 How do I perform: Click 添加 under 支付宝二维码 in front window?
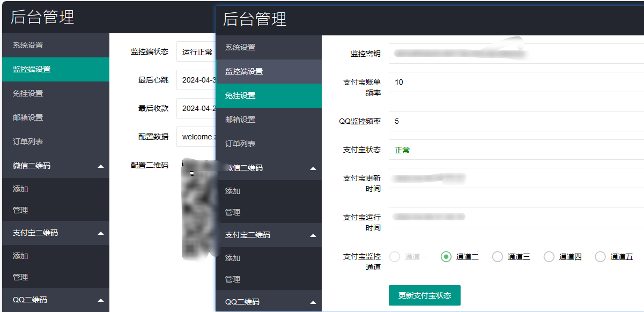point(269,258)
